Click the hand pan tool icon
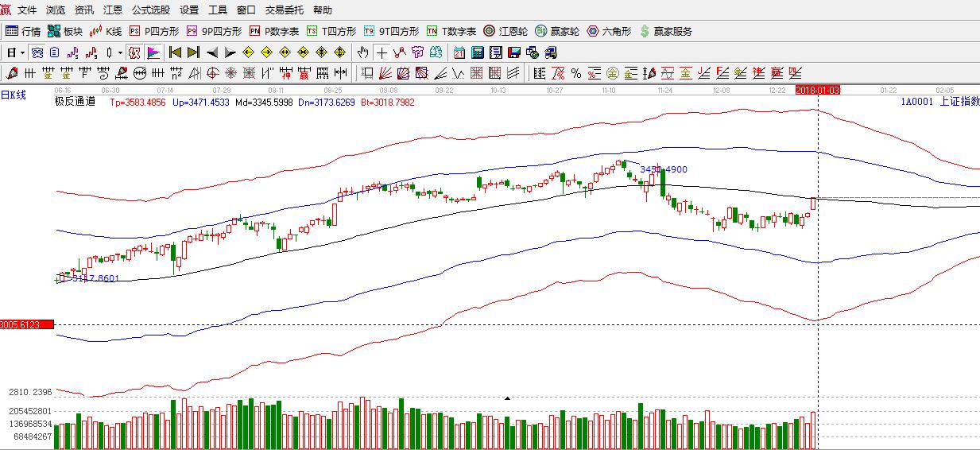 [362, 53]
